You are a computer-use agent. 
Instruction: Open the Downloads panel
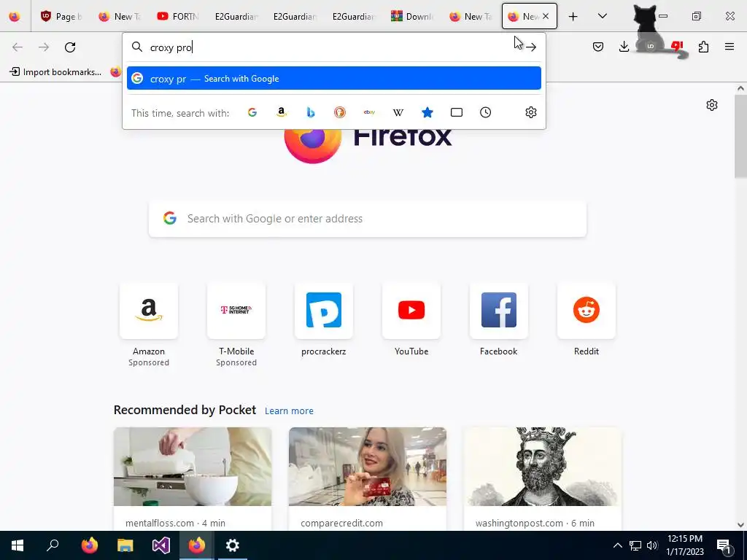624,47
